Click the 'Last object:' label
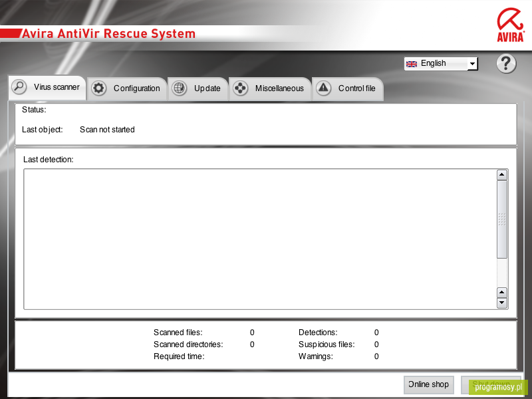This screenshot has height=399, width=532. click(43, 130)
